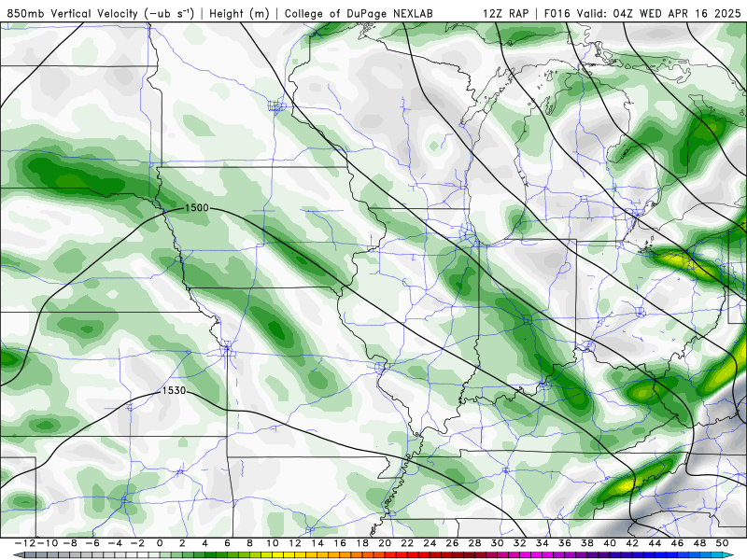Viewport: 747px width, 560px height.
Task: Click the 'Height (m)' header text
Action: pos(239,14)
